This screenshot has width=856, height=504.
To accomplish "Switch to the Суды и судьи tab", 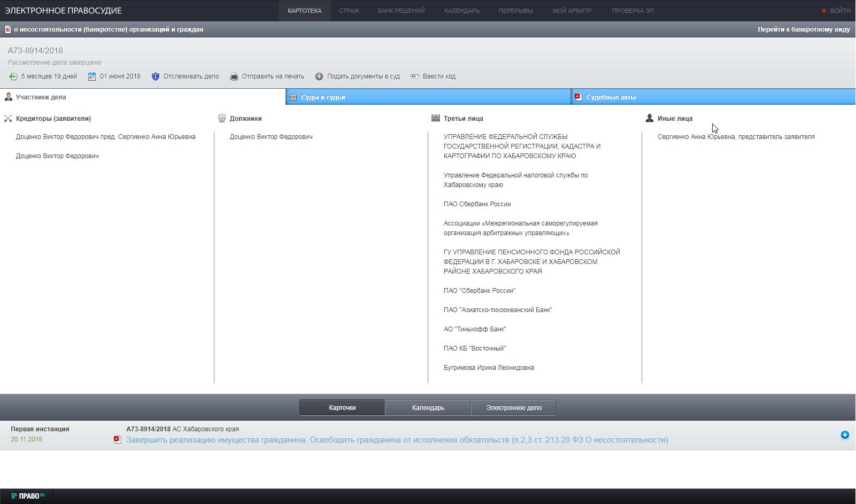I will (x=323, y=97).
